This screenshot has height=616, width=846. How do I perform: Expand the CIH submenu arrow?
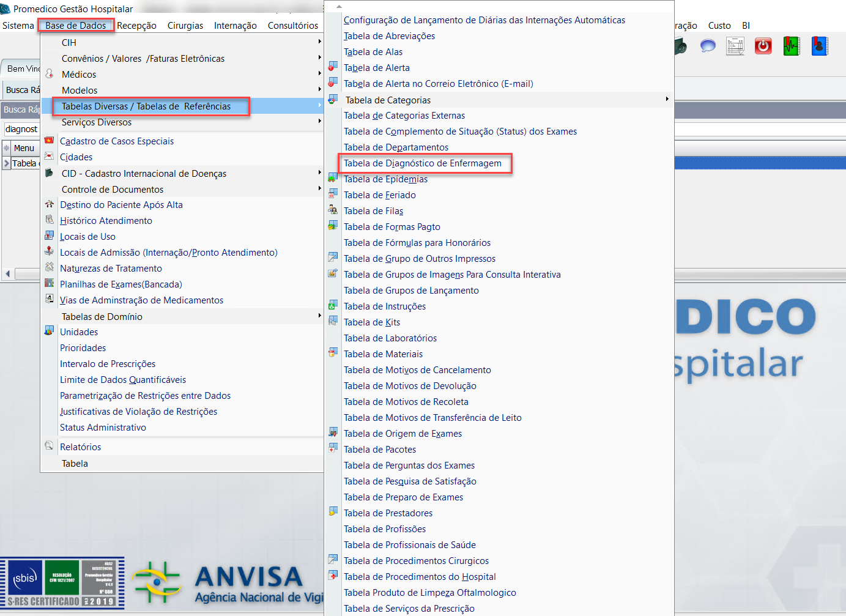pos(319,42)
